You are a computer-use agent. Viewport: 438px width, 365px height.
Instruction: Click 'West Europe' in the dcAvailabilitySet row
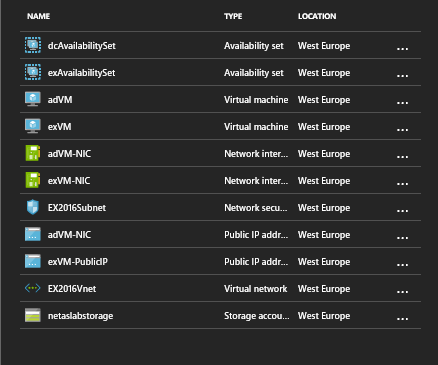tap(324, 46)
